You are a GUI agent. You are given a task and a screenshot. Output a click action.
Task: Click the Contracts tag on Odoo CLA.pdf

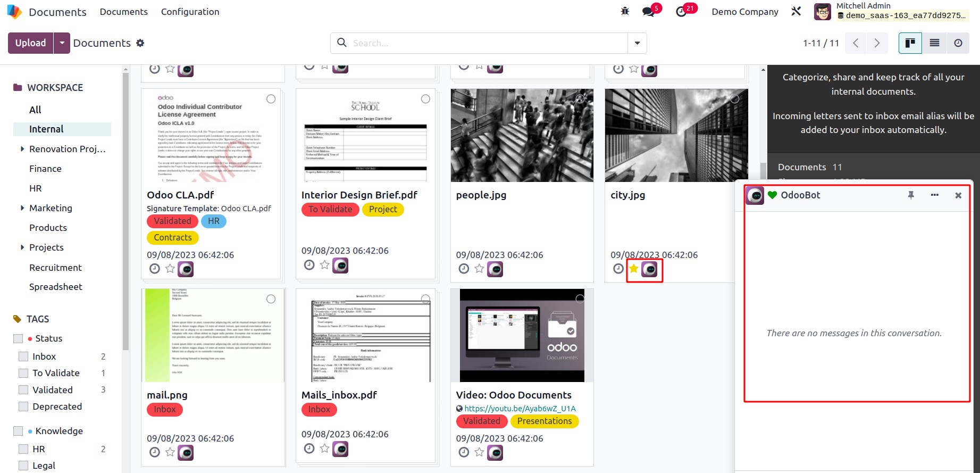(x=173, y=237)
